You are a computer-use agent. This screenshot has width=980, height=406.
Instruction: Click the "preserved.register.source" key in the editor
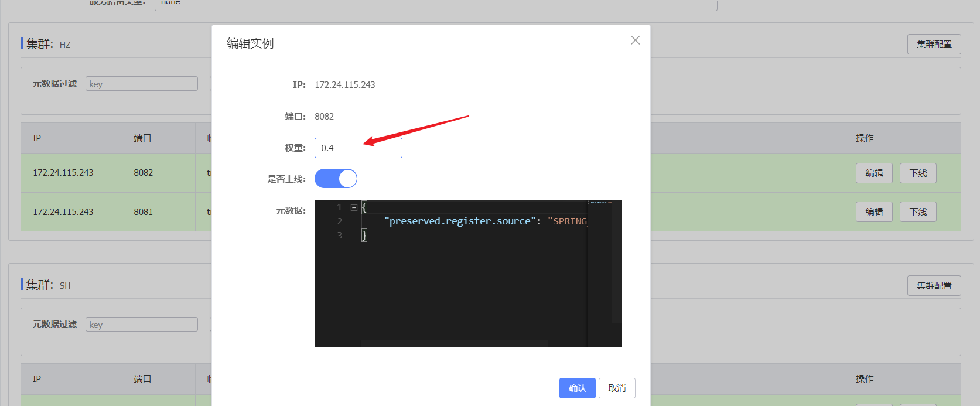(460, 221)
